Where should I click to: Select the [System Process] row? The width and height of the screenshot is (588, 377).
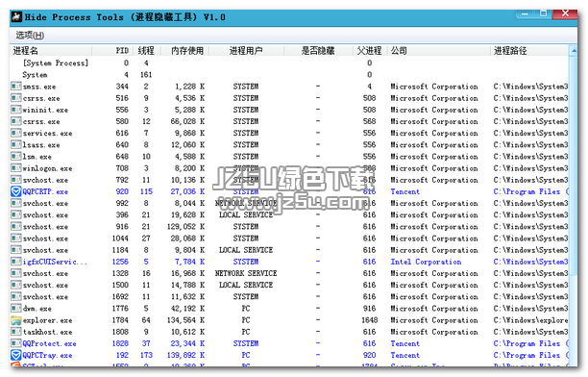pos(289,63)
